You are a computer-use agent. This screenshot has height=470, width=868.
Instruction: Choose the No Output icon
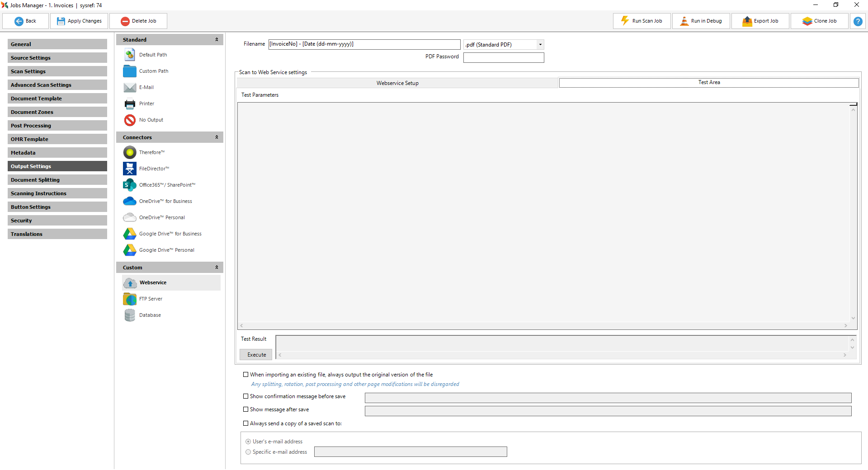click(130, 120)
